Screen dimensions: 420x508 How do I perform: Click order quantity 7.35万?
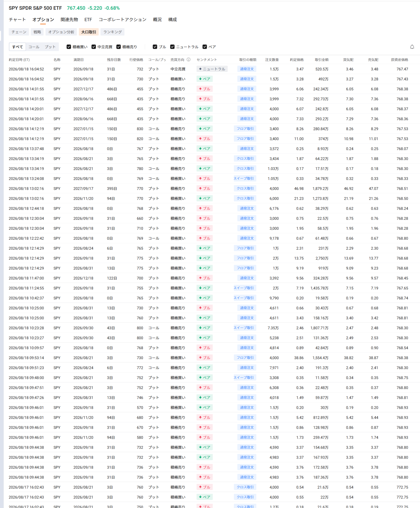tap(273, 328)
